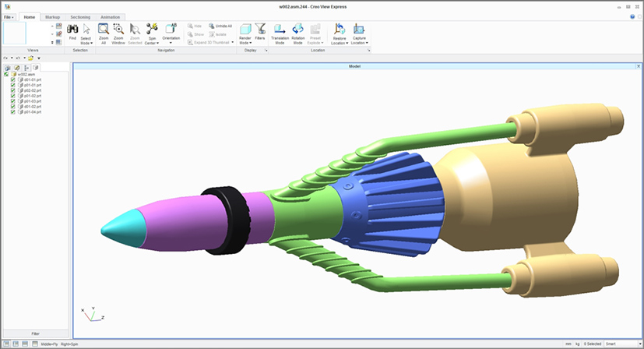Toggle visibility checkbox for p01-04.prt
The image size is (644, 349).
(x=12, y=112)
